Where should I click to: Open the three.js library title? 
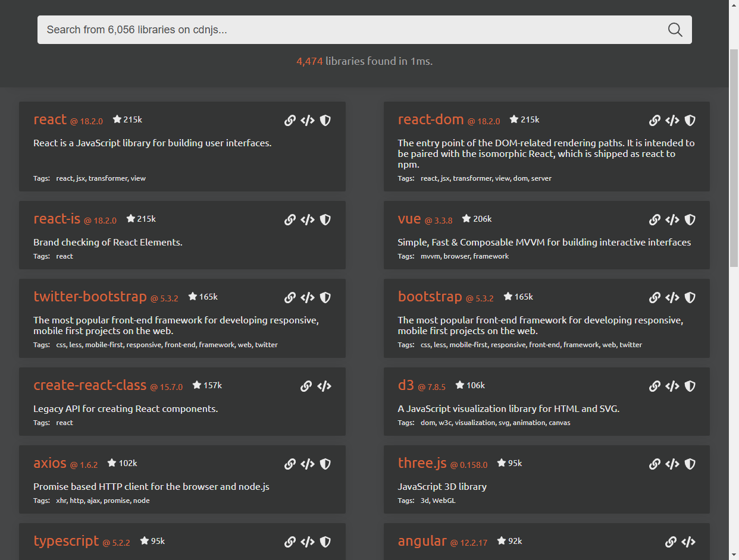(x=422, y=463)
